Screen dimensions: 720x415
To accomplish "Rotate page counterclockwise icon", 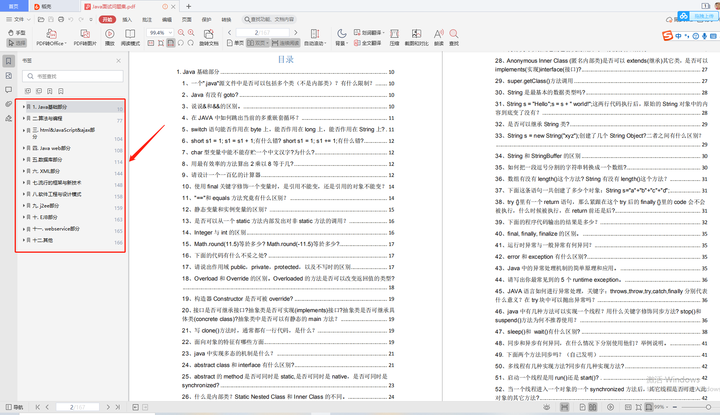I will click(x=181, y=43).
